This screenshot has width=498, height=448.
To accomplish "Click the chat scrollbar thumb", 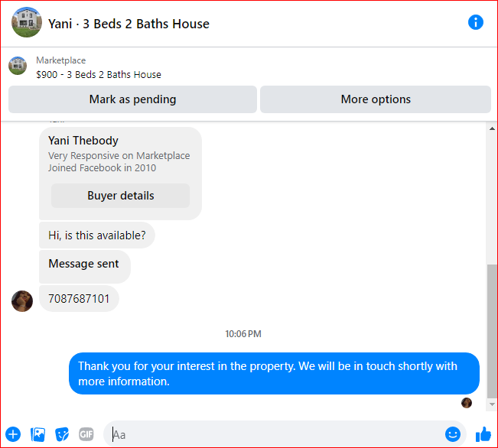I will tap(492, 331).
